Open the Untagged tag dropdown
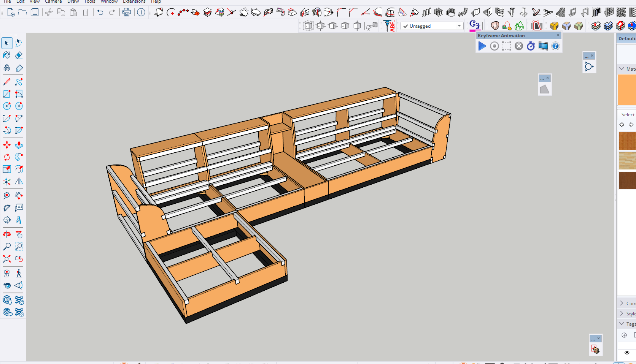The width and height of the screenshot is (636, 364). pos(459,26)
